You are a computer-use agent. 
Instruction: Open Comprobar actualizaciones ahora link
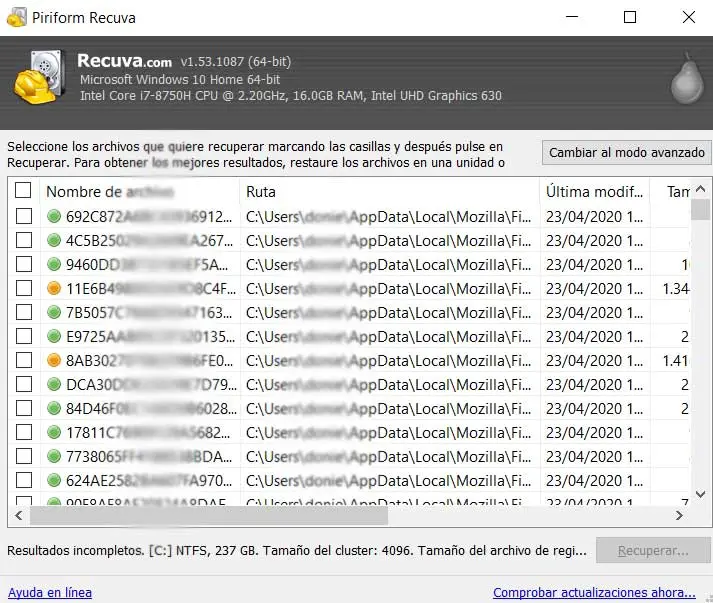click(x=594, y=593)
